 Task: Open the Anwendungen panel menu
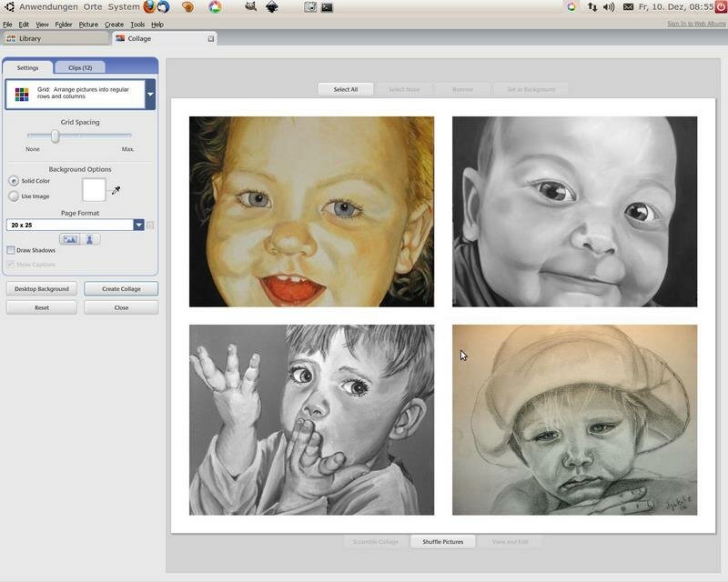48,7
